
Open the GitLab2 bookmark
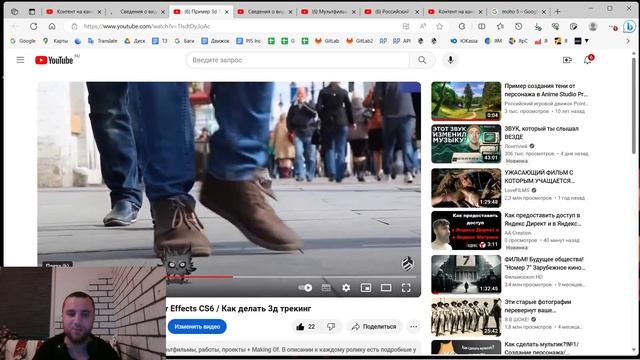click(x=359, y=41)
